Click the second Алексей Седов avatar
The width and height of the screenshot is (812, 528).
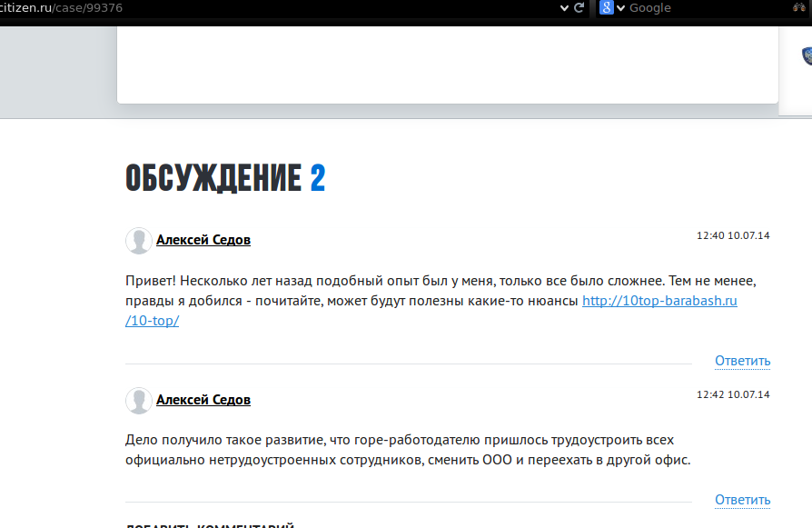pyautogui.click(x=138, y=401)
